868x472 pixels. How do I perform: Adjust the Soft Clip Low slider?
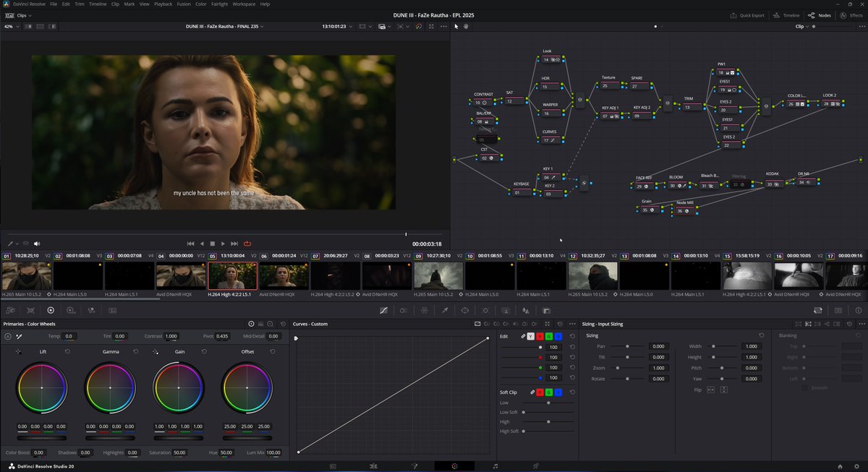tap(548, 403)
